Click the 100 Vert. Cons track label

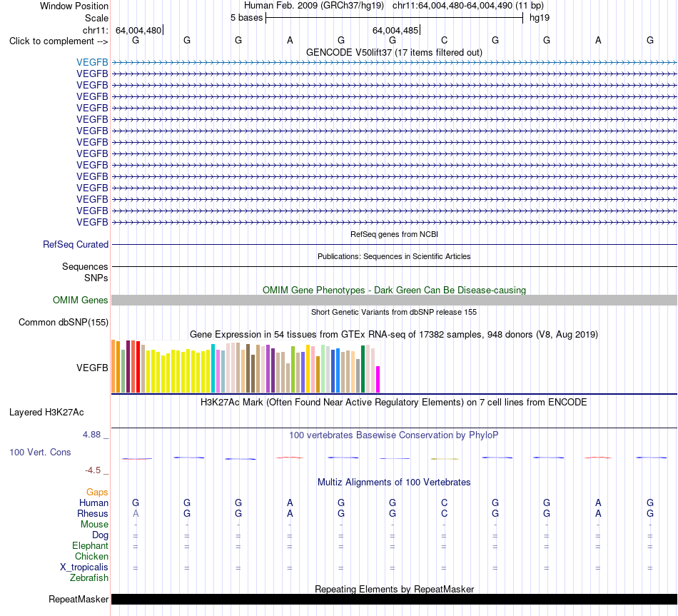coord(40,452)
